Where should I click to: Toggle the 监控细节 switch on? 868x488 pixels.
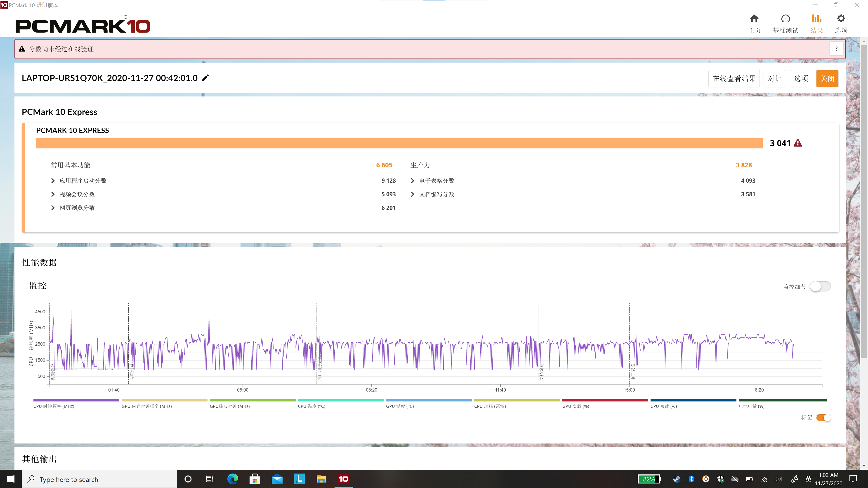(x=820, y=286)
